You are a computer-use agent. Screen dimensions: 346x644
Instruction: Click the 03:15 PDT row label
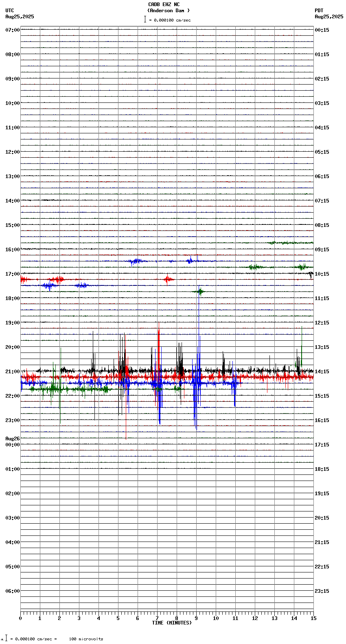click(322, 103)
